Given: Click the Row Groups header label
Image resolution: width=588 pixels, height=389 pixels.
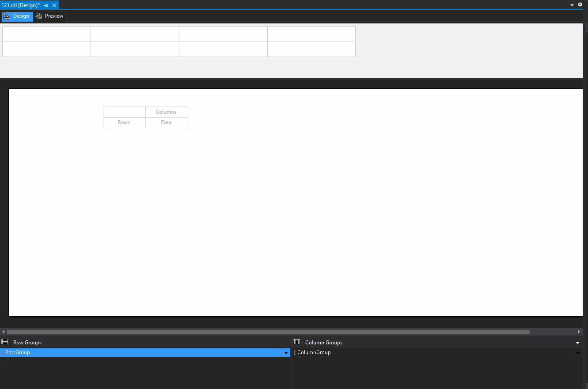Looking at the screenshot, I should click(27, 343).
